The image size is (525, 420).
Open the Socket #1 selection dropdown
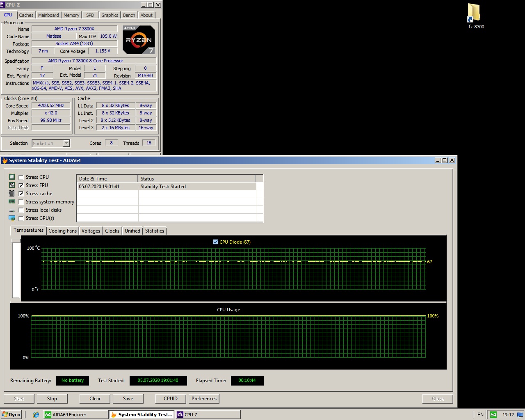(51, 143)
